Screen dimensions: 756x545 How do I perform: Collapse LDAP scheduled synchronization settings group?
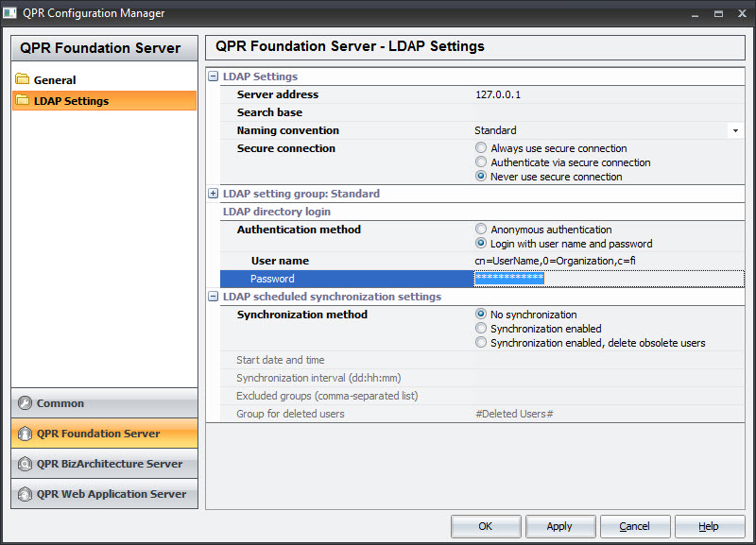[x=214, y=297]
